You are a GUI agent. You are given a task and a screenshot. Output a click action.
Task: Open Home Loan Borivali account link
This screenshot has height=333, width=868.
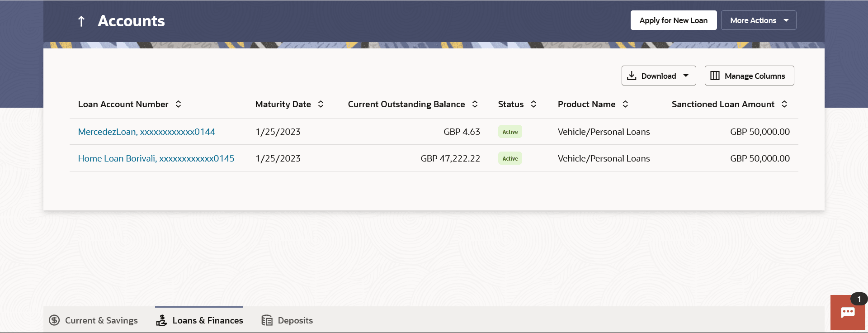[156, 158]
